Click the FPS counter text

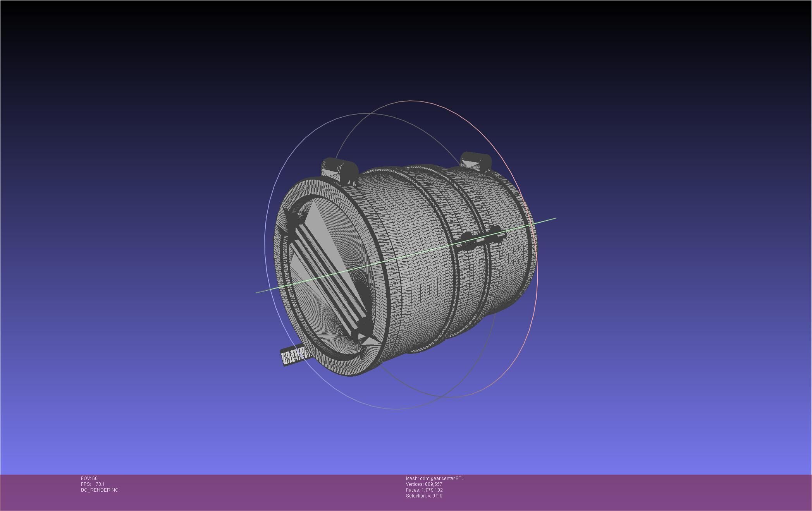click(x=93, y=484)
